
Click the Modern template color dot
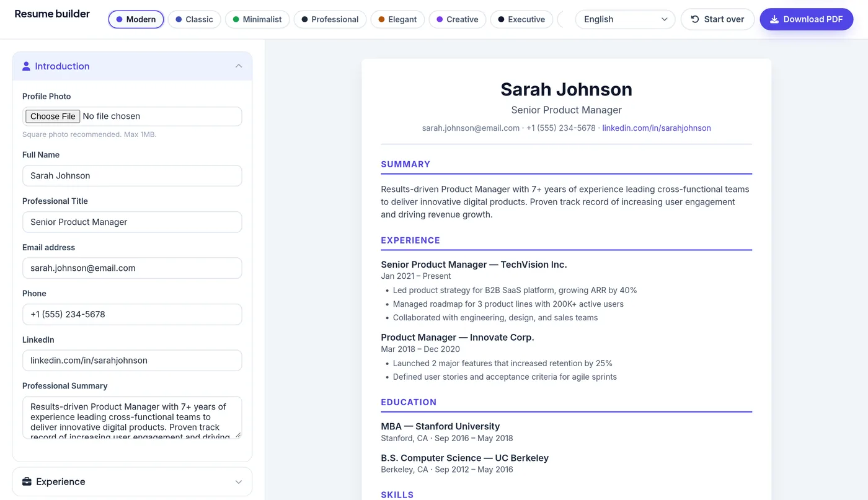[x=120, y=20]
